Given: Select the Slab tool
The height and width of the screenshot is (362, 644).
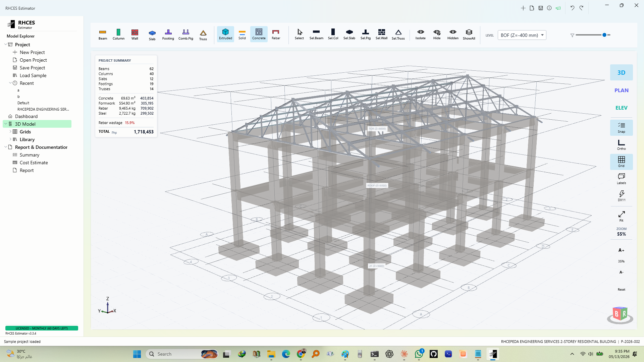Looking at the screenshot, I should coord(152,35).
